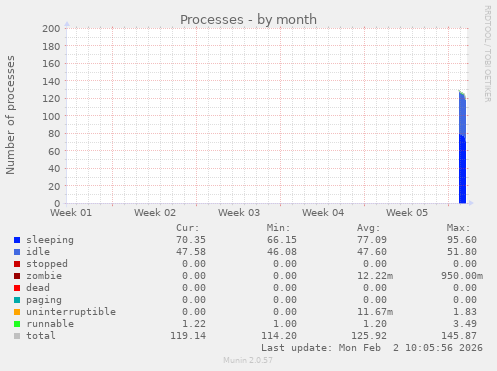The height and width of the screenshot is (371, 497).
Task: Click the 100 y-axis tick label
Action: 51,116
